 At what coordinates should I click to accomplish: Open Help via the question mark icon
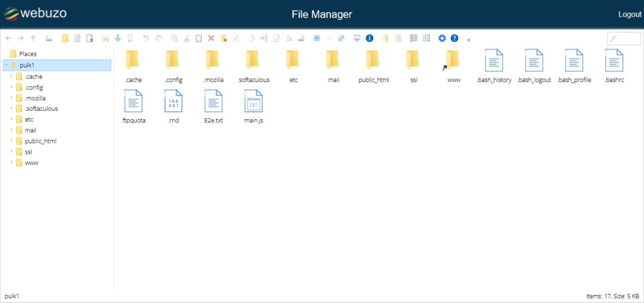pos(455,38)
